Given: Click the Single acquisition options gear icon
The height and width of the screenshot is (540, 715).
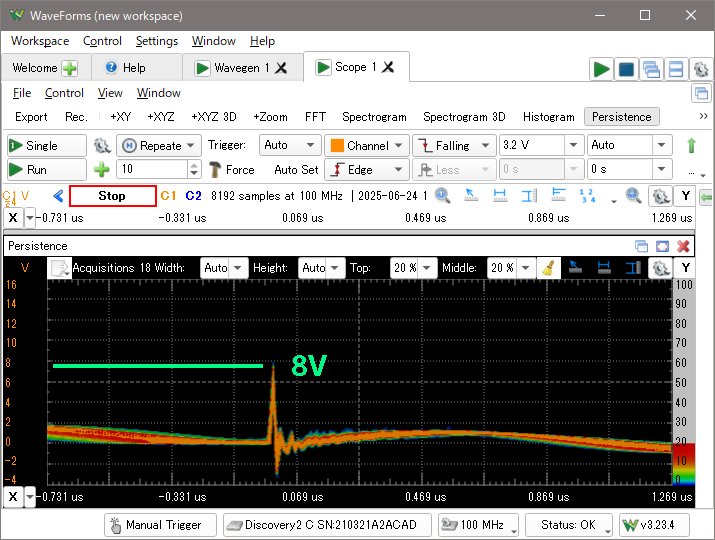Looking at the screenshot, I should [102, 146].
